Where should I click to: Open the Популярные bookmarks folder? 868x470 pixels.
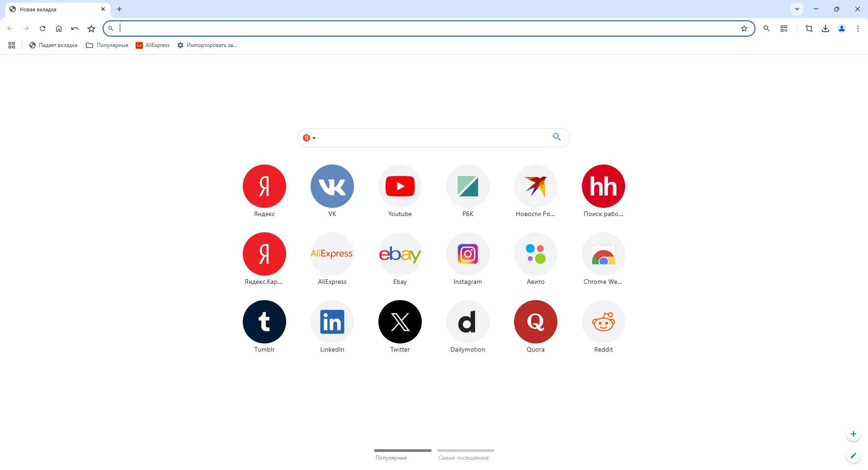[107, 45]
